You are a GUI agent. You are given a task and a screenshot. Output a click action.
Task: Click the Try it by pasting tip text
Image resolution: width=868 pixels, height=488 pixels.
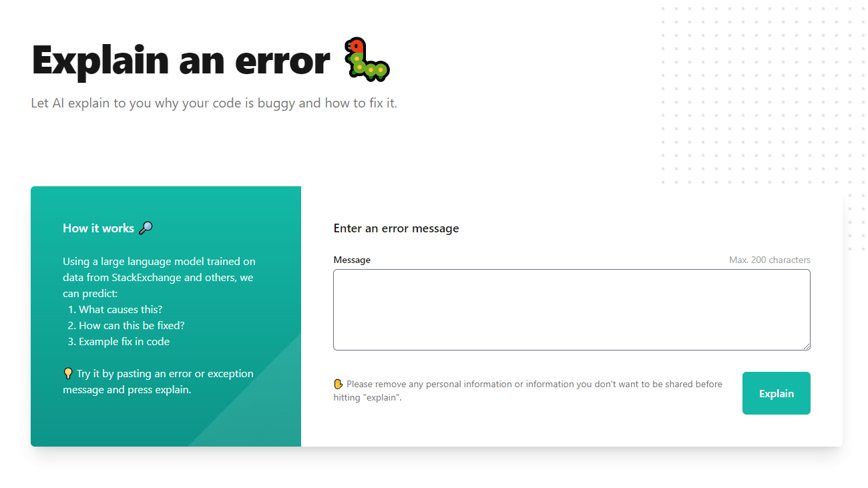pyautogui.click(x=159, y=381)
